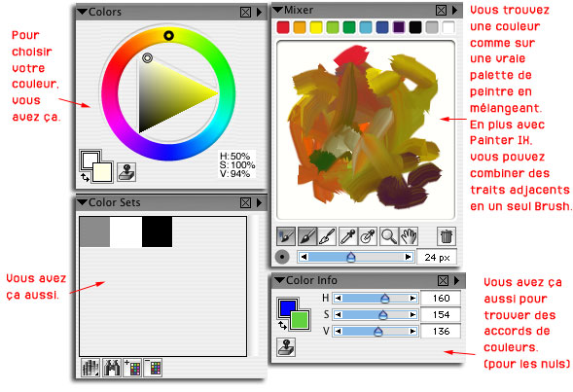This screenshot has width=573, height=392.
Task: Click the Find Color binoculars button
Action: click(x=112, y=368)
